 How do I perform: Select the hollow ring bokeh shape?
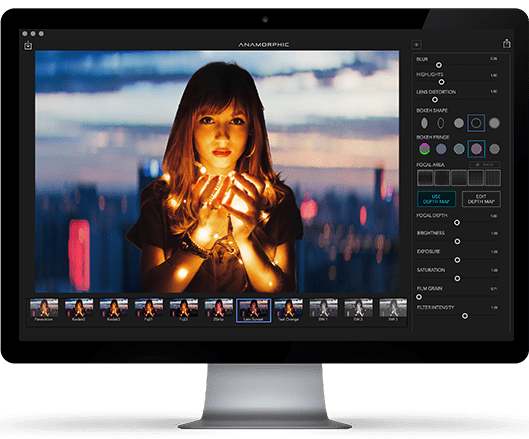[476, 123]
